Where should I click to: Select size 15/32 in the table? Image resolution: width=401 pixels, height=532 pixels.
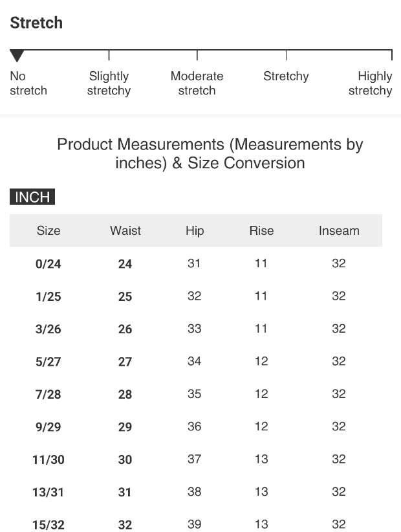click(x=49, y=525)
